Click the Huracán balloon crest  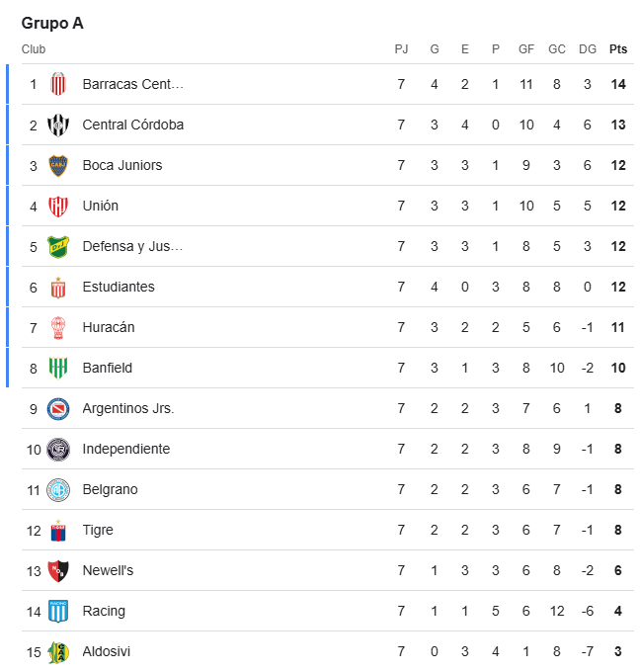[x=58, y=328]
